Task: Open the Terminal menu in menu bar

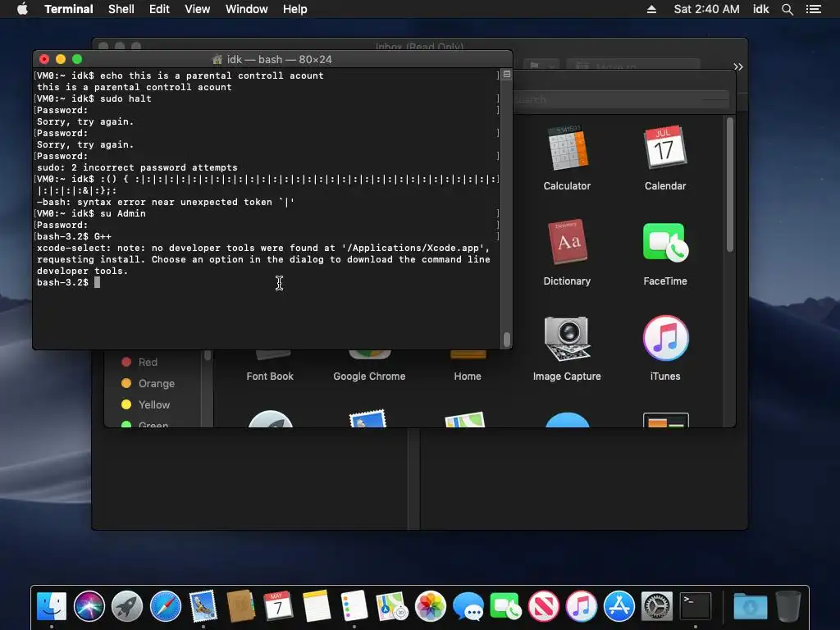Action: 69,9
